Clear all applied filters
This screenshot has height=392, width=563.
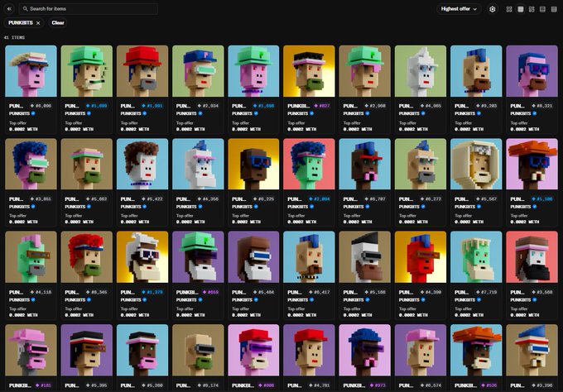(58, 22)
